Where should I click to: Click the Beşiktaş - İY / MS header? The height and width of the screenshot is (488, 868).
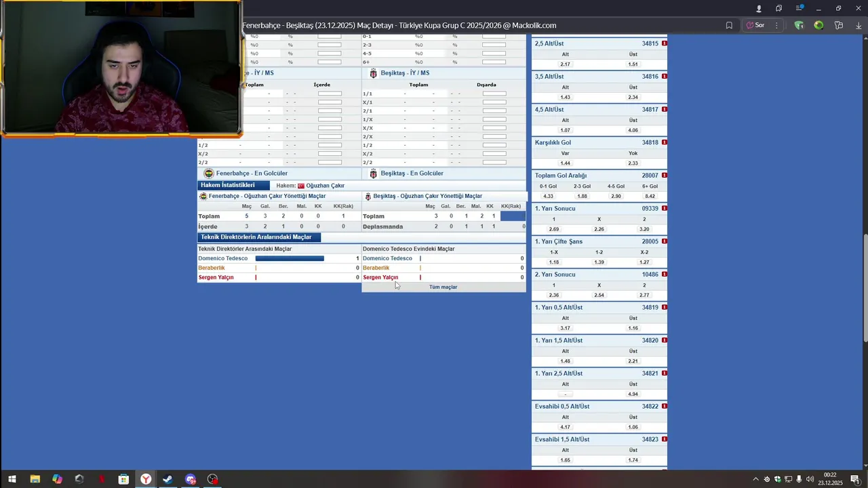click(x=405, y=73)
